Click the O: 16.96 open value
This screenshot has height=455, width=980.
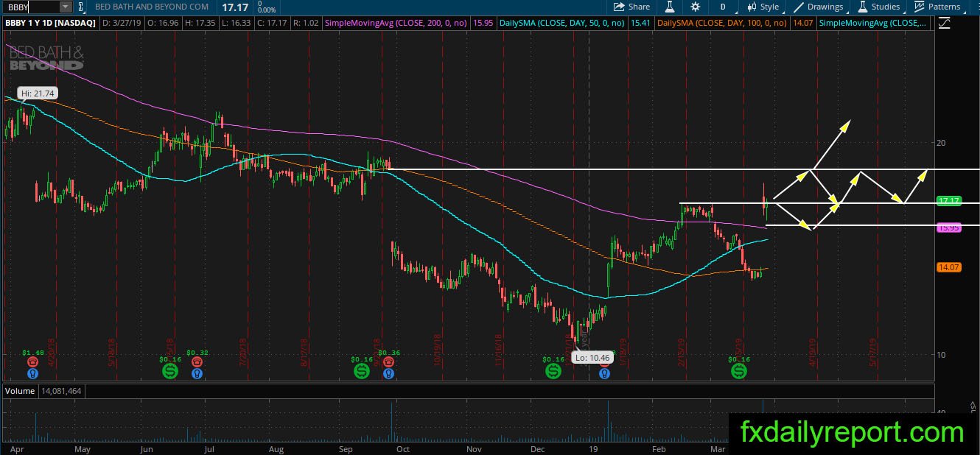click(x=164, y=24)
